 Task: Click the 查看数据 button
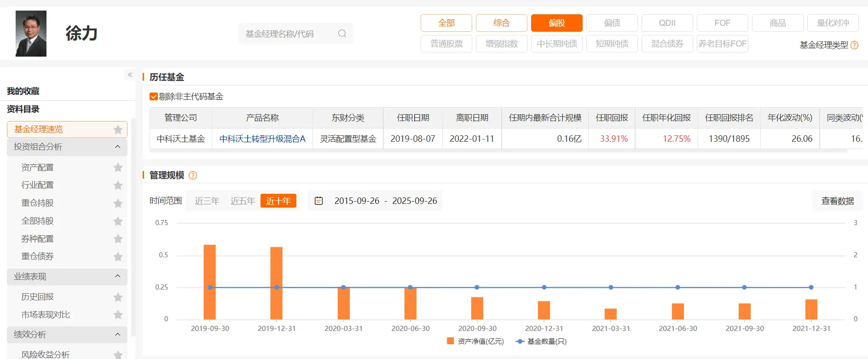[837, 201]
